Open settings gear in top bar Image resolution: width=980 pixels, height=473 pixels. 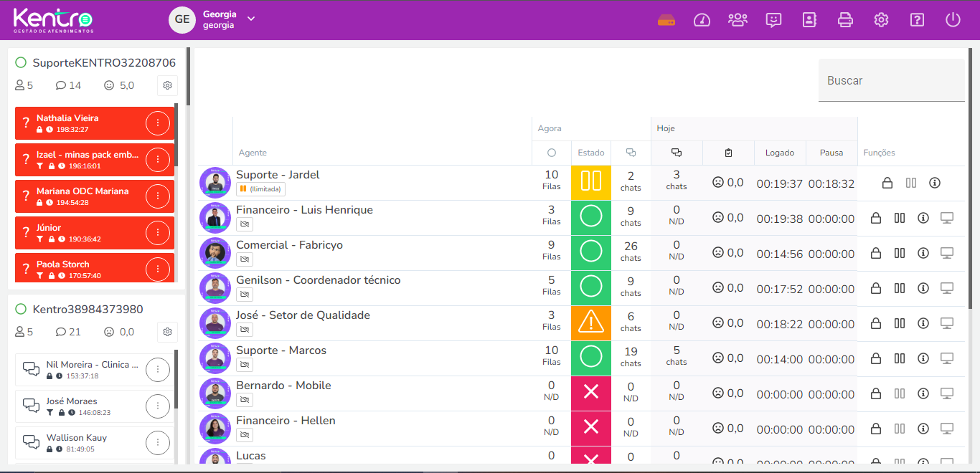(x=881, y=20)
